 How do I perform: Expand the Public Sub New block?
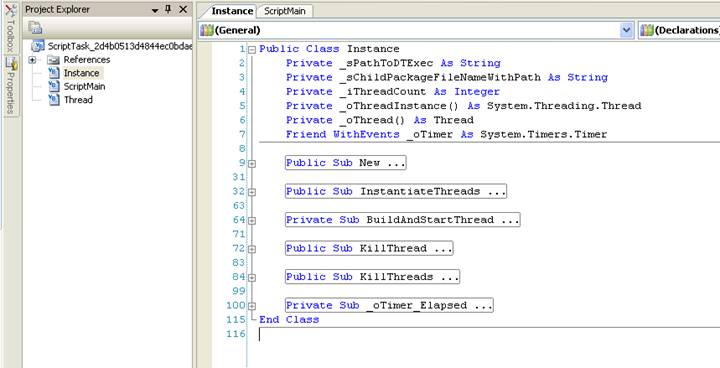pos(252,164)
